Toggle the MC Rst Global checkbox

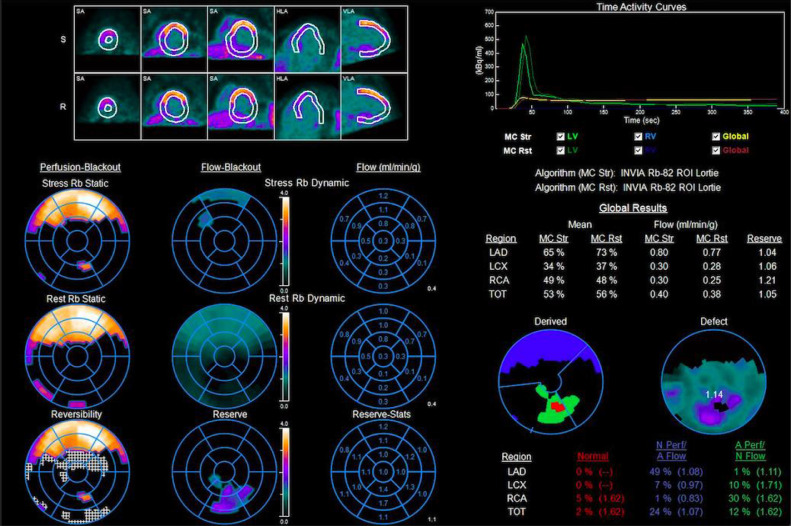click(x=716, y=150)
